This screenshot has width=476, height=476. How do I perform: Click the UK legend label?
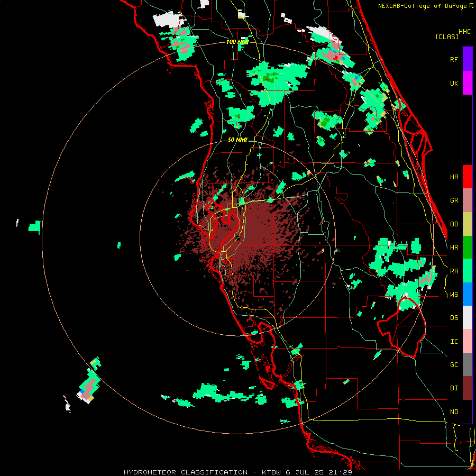click(454, 83)
